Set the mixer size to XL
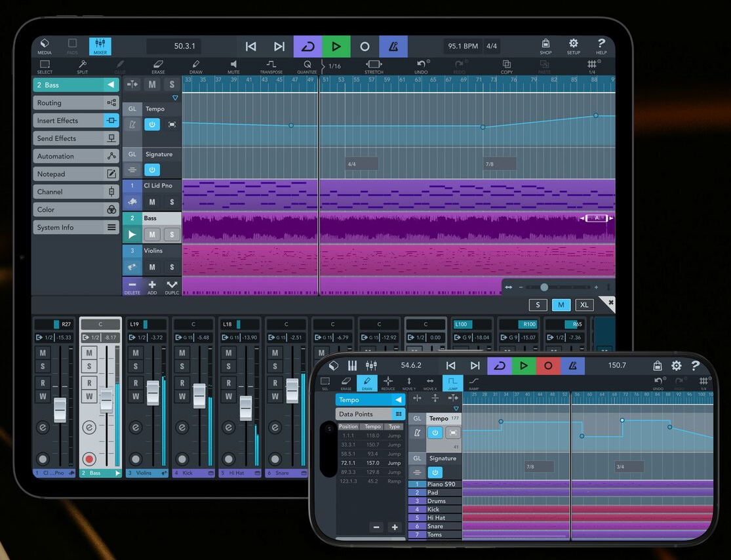 pyautogui.click(x=584, y=305)
